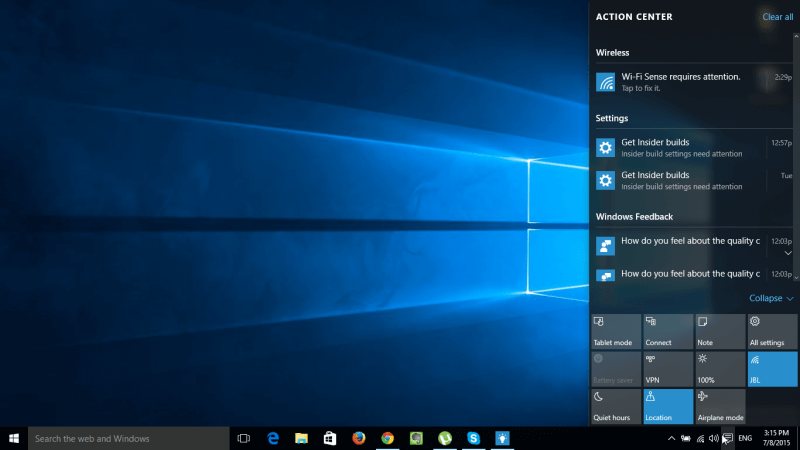
Task: Open Skype from the taskbar
Action: [474, 438]
